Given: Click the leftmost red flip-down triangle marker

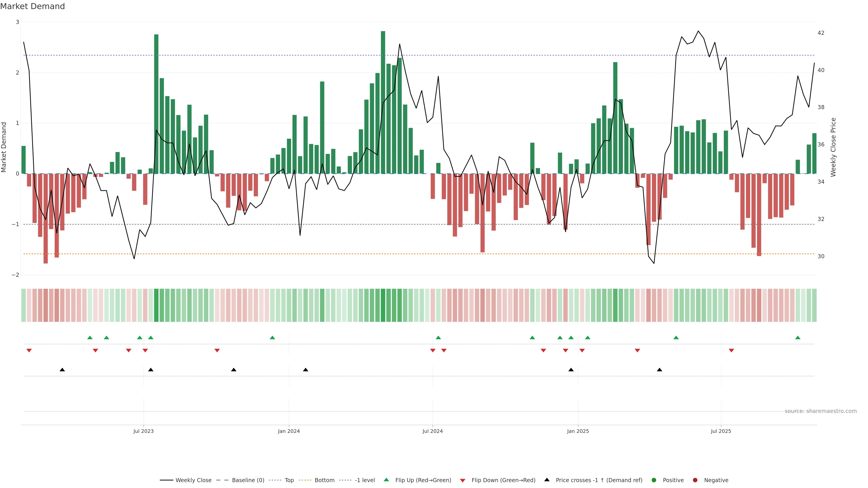Looking at the screenshot, I should [x=29, y=351].
